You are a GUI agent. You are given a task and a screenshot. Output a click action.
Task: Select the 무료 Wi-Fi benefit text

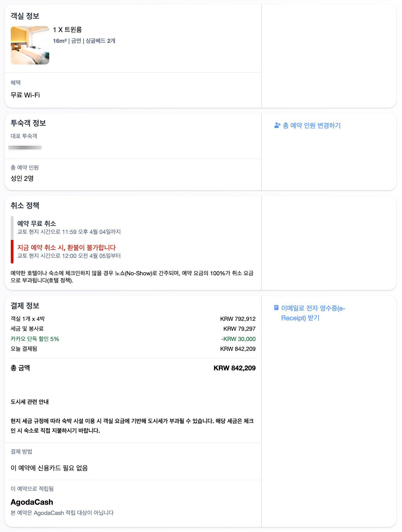click(25, 95)
